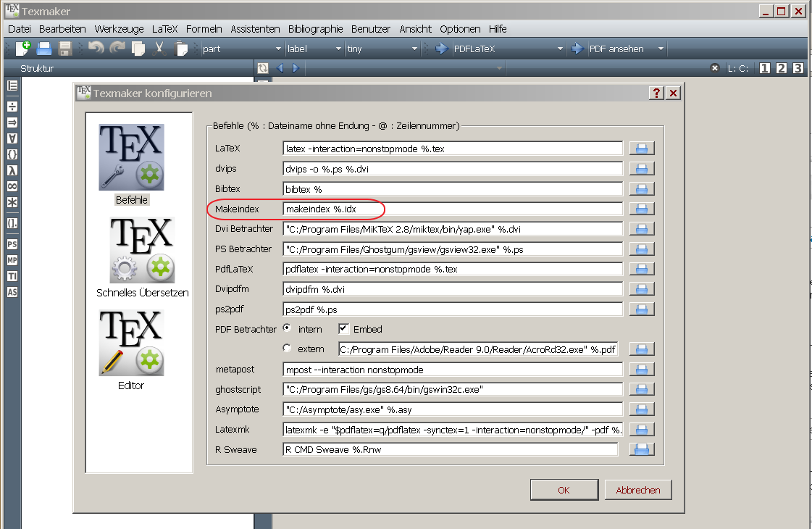Image resolution: width=812 pixels, height=529 pixels.
Task: Browse for the Makeindex command executable
Action: (642, 209)
